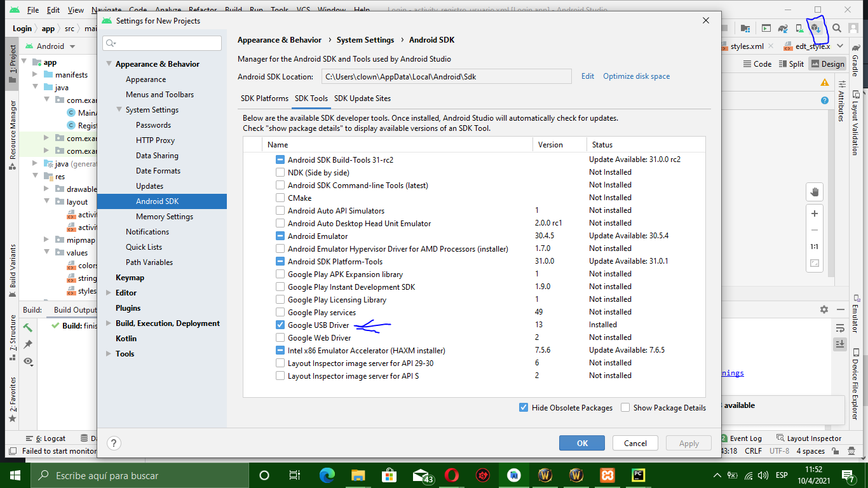Open XAMPP from the Windows taskbar

[607, 475]
